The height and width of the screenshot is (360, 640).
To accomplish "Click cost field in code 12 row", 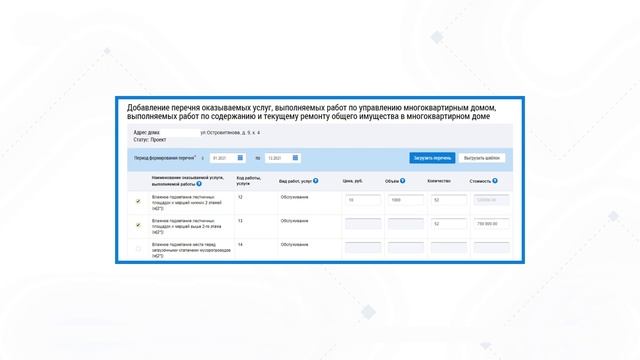I will 491,200.
